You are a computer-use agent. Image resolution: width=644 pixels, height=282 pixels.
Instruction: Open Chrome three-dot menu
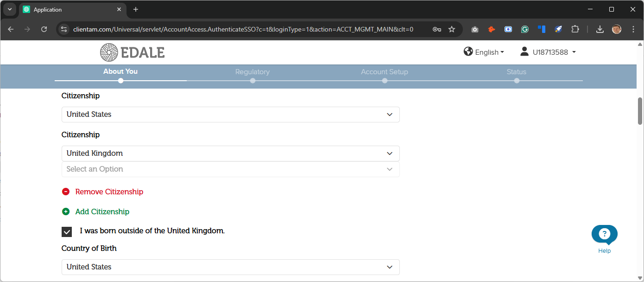[633, 29]
